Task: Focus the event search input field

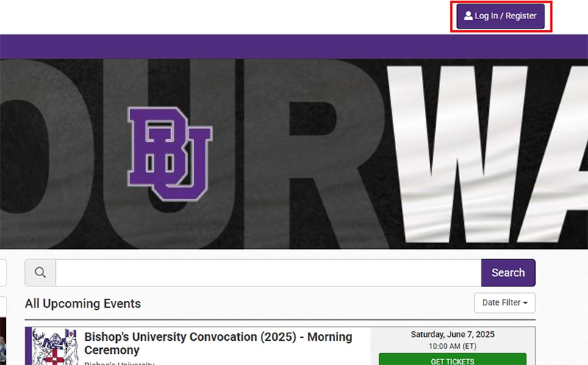Action: point(268,272)
